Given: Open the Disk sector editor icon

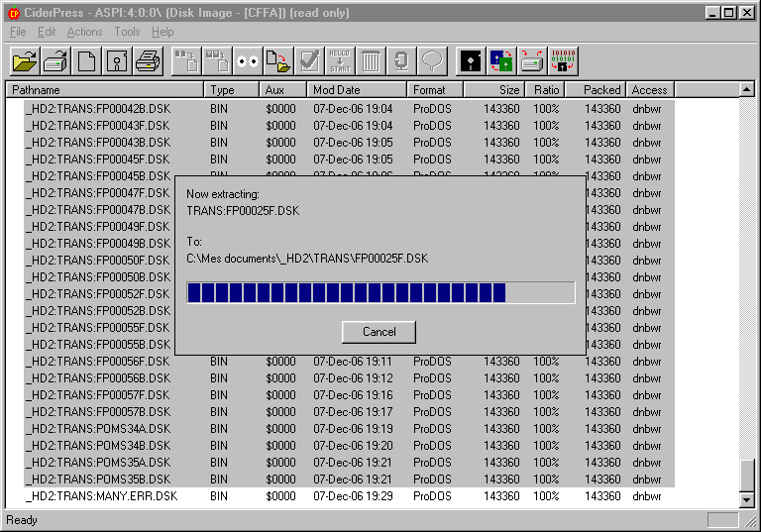Looking at the screenshot, I should [x=471, y=61].
